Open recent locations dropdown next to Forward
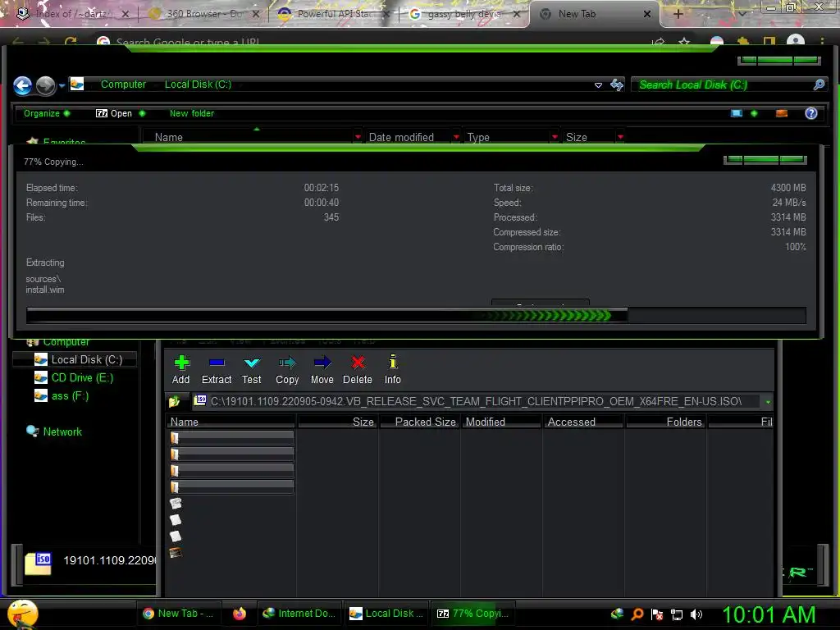840x630 pixels. (62, 85)
